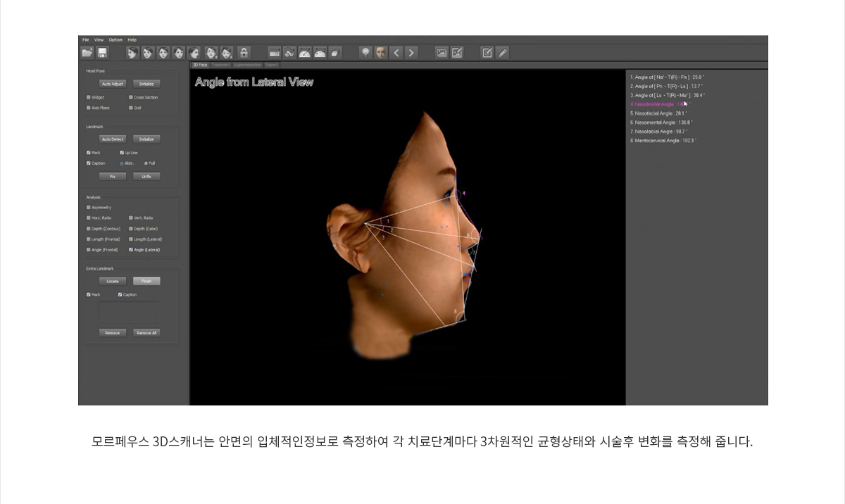Click the note edit square icon
The height and width of the screenshot is (504, 845).
(487, 52)
